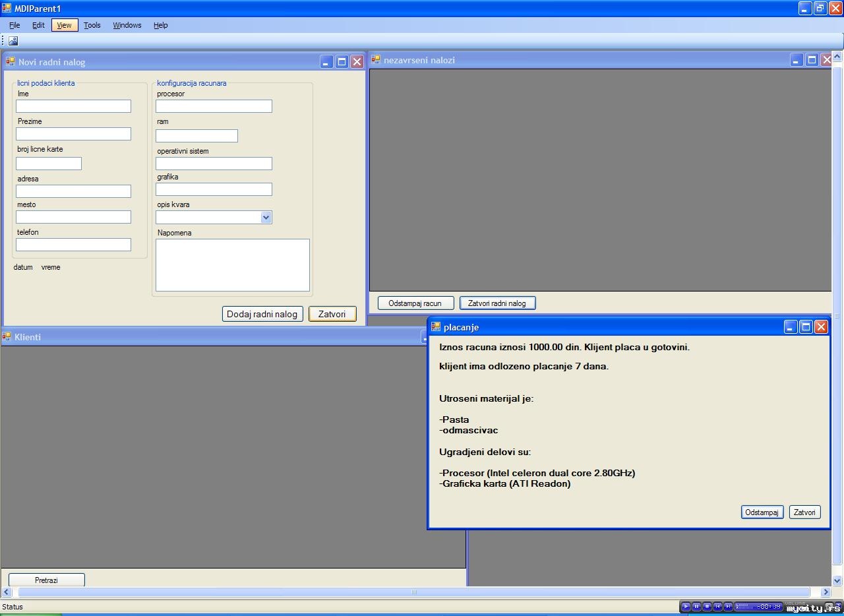The width and height of the screenshot is (844, 616).
Task: Click the Novi radni nalog window icon
Action: point(11,61)
